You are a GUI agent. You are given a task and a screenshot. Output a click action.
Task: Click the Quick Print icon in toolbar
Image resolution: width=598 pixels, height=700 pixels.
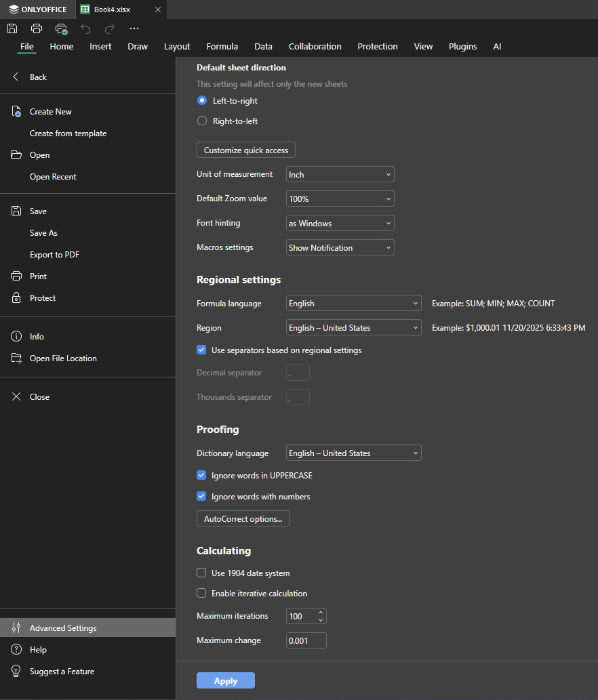pos(61,28)
